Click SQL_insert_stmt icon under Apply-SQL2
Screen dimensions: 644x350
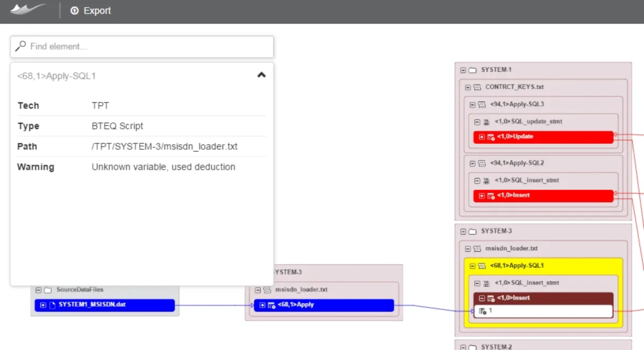(486, 181)
